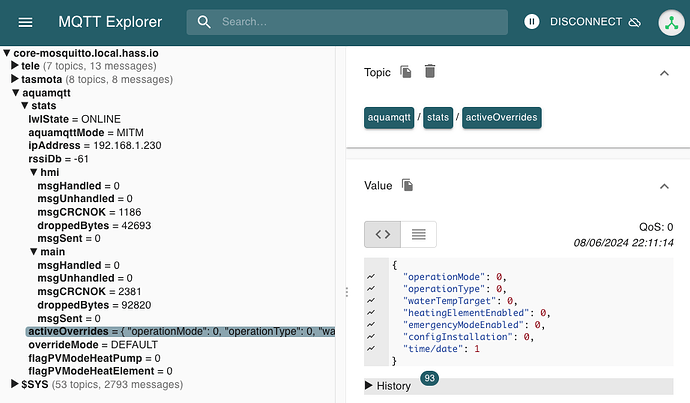Collapse the stats tree node

(x=25, y=106)
